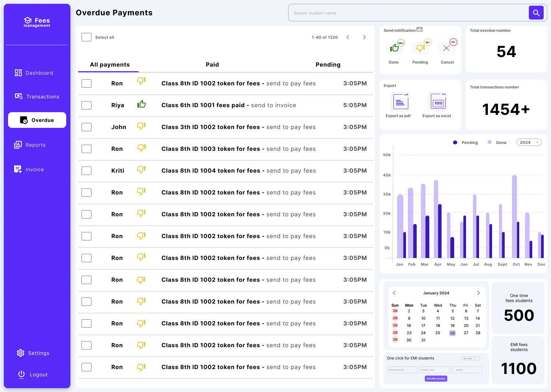The height and width of the screenshot is (392, 551).
Task: Click the one time fees count 500
Action: point(519,315)
